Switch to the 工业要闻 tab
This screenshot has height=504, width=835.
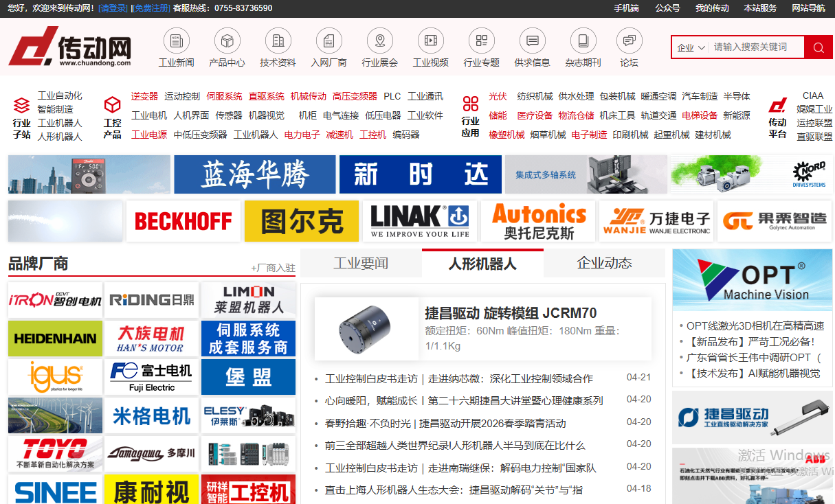(360, 262)
